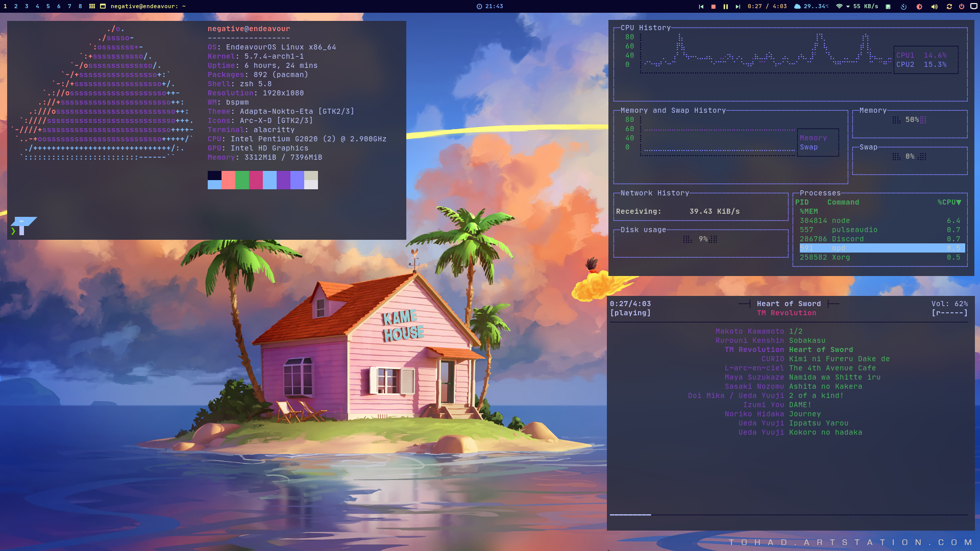Expand the network dropdown arrow beside Wi-Fi
The width and height of the screenshot is (980, 551).
(x=848, y=7)
